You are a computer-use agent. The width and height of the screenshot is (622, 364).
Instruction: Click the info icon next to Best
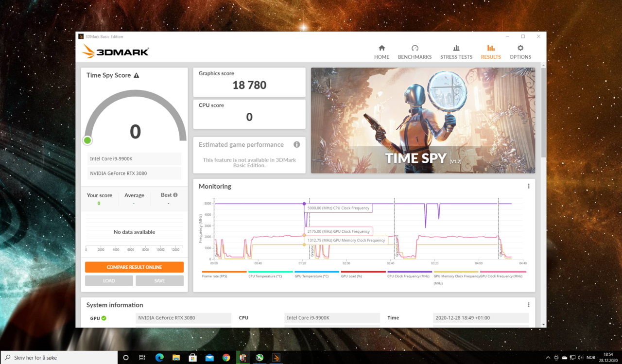tap(175, 195)
